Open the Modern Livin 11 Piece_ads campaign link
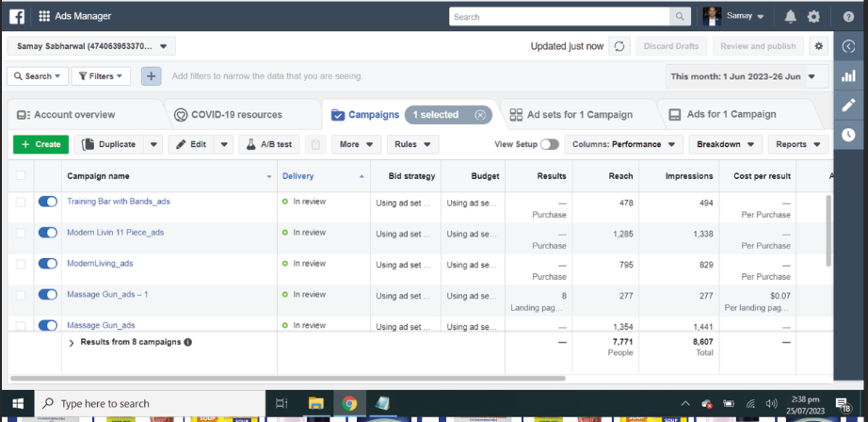 115,233
